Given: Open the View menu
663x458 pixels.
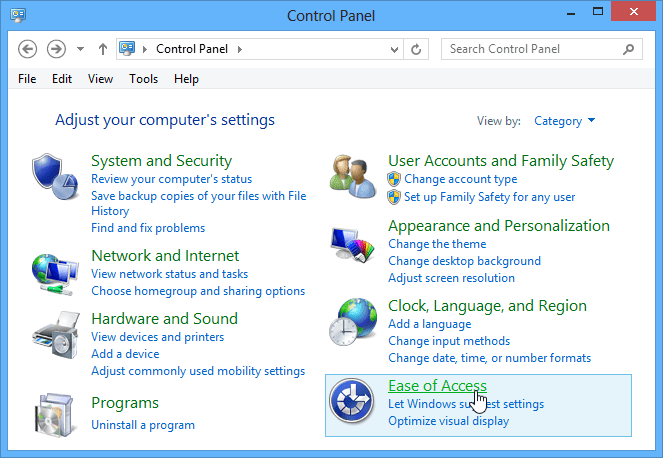Looking at the screenshot, I should click(x=100, y=79).
